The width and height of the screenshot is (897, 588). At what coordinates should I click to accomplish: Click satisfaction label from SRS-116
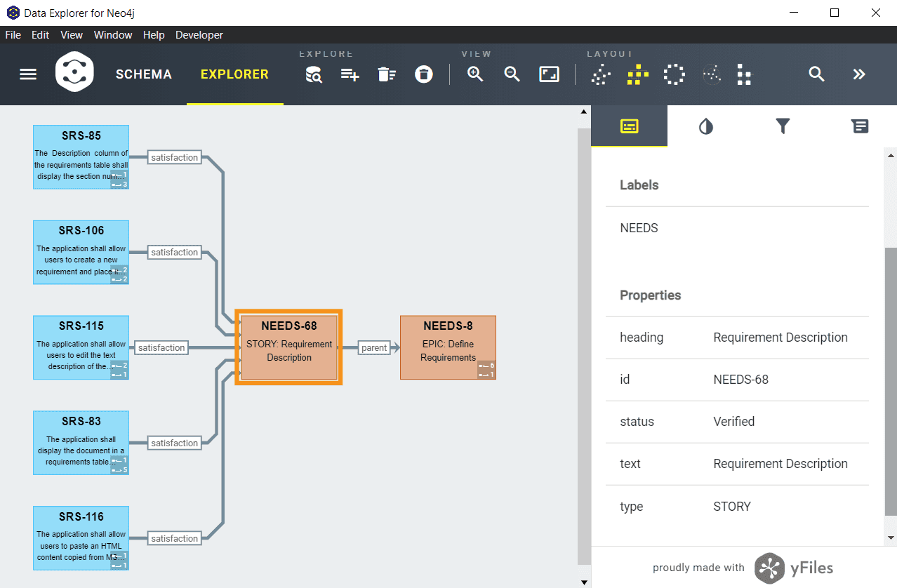[x=174, y=538]
